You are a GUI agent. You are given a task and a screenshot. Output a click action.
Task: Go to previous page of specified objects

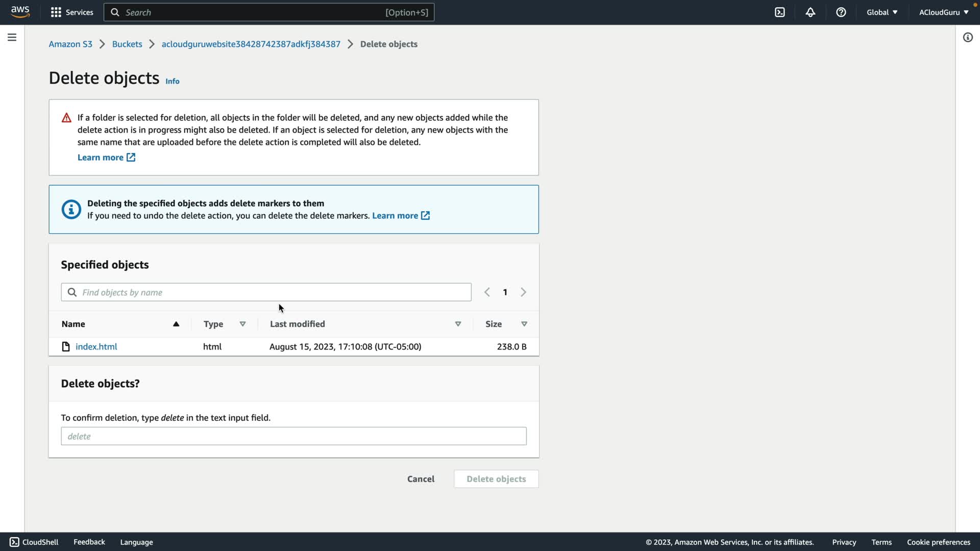[487, 292]
